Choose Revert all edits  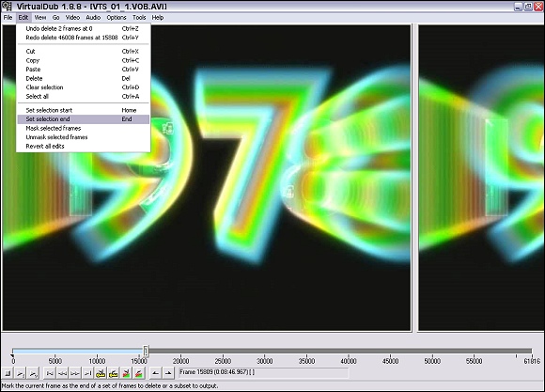[x=84, y=147]
